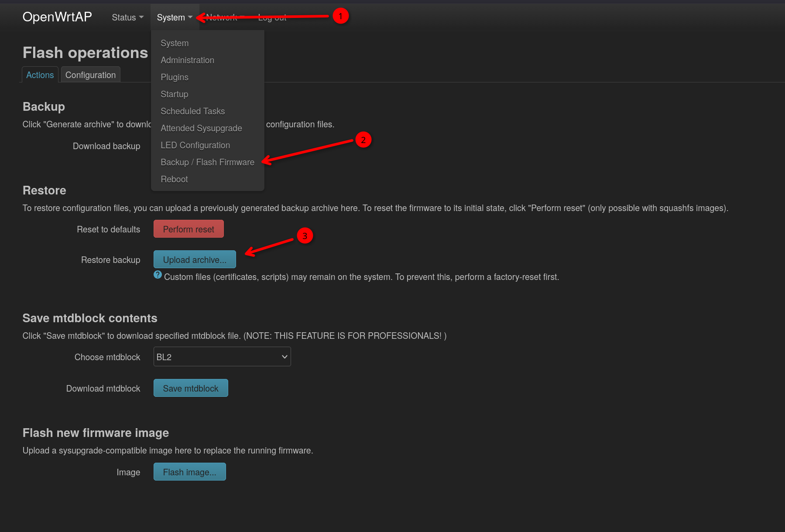Click the Image label near Flash image
Screen dimensions: 785x532
tap(128, 472)
